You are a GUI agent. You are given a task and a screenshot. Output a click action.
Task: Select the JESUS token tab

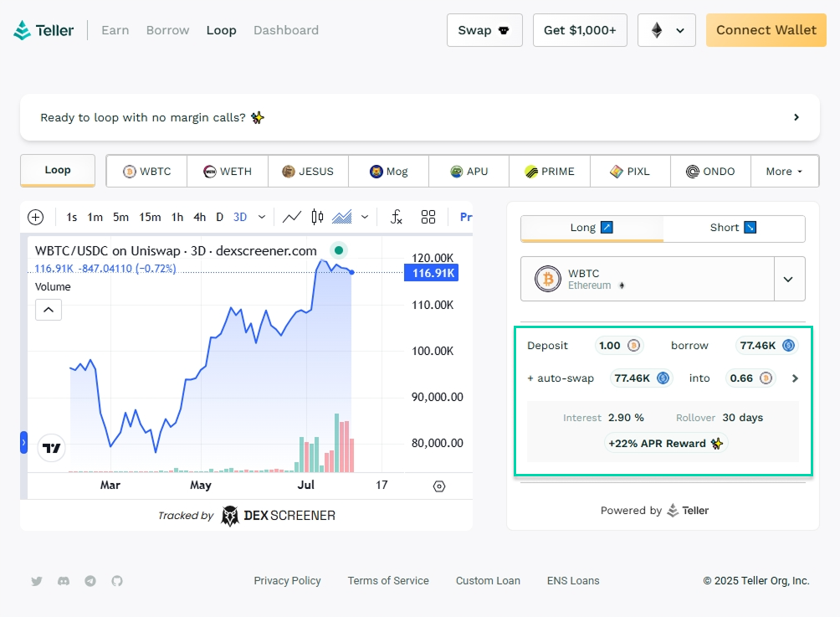pos(308,172)
